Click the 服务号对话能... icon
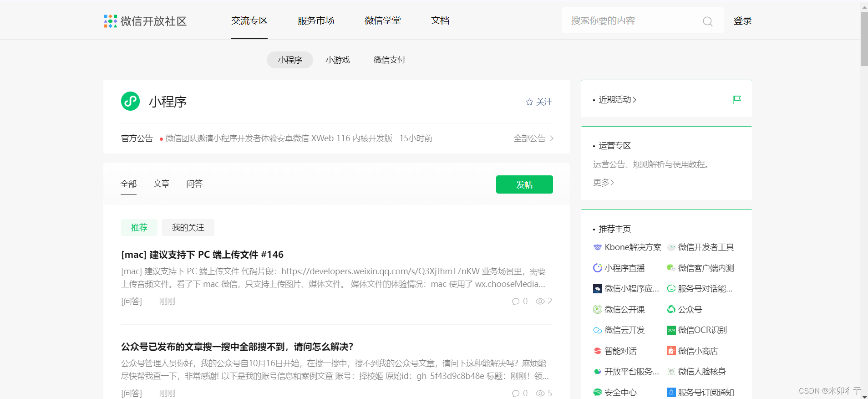The image size is (868, 399). click(671, 289)
